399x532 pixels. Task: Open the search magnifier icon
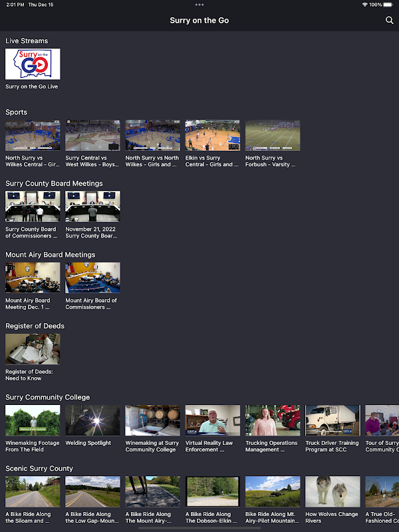(x=390, y=21)
